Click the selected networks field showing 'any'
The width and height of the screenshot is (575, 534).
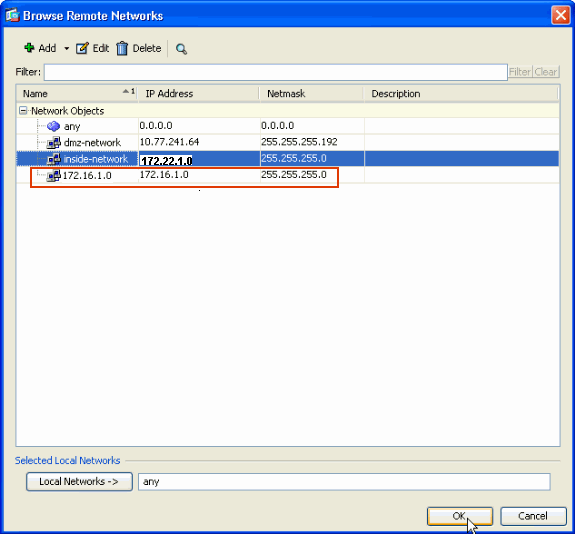pyautogui.click(x=344, y=482)
